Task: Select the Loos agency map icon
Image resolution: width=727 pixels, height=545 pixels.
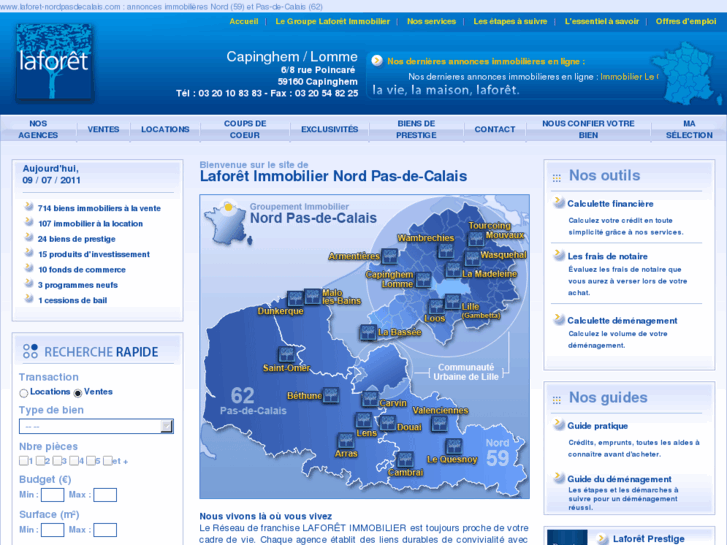Action: 436,307
